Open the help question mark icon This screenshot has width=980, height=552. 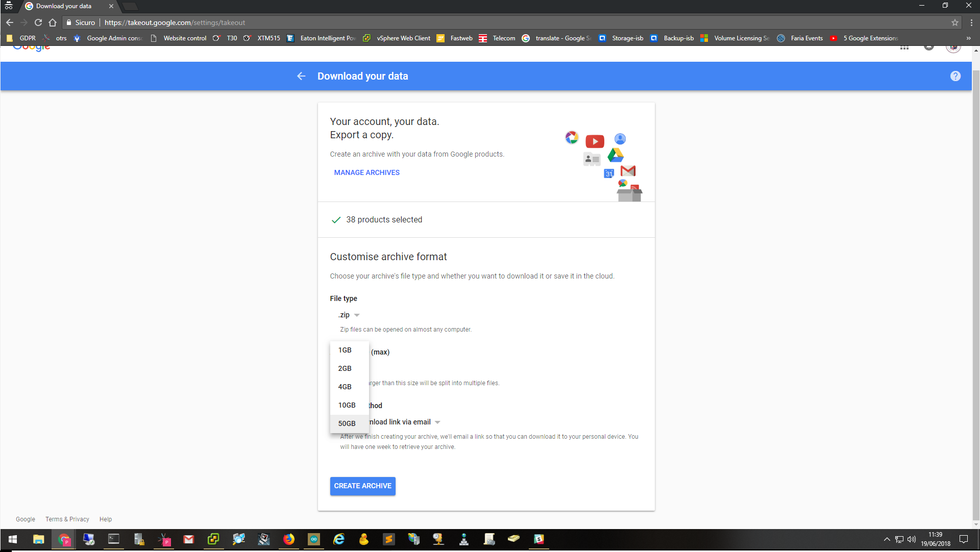(955, 76)
